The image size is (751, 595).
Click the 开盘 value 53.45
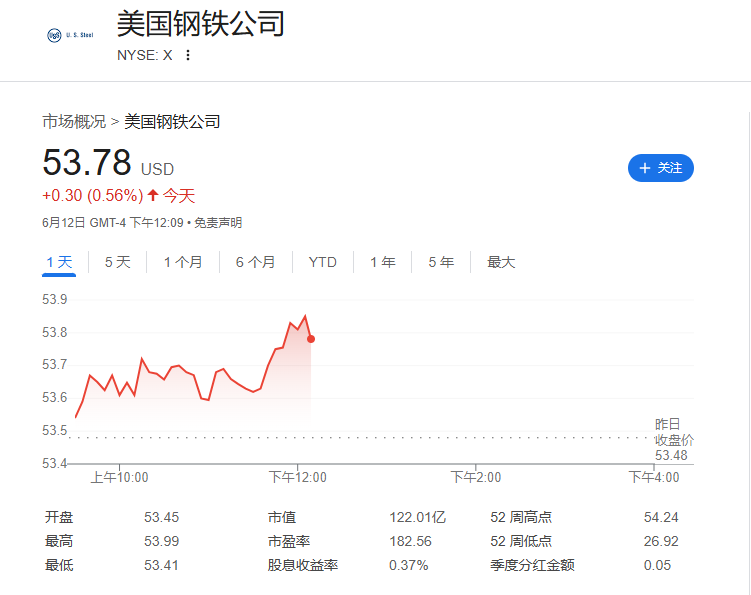pos(161,517)
